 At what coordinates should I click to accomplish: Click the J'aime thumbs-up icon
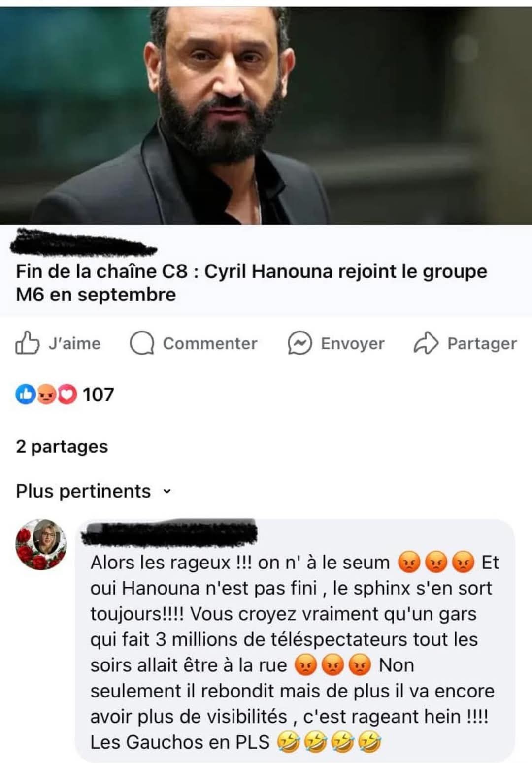[x=27, y=342]
